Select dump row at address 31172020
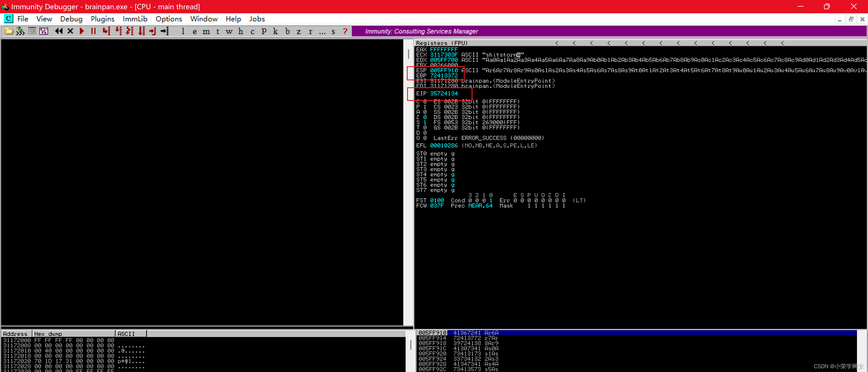This screenshot has height=372, width=868. pyautogui.click(x=73, y=361)
